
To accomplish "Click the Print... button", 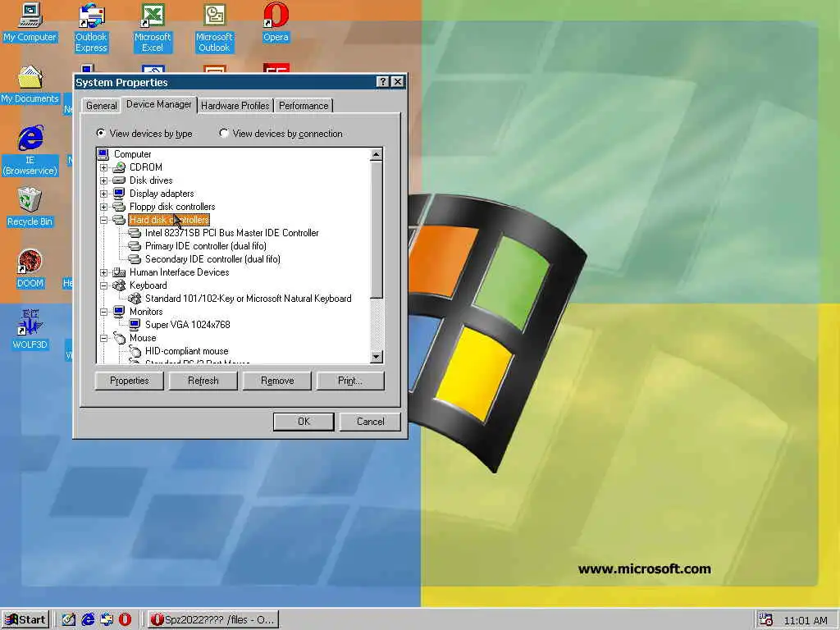I will pyautogui.click(x=350, y=381).
